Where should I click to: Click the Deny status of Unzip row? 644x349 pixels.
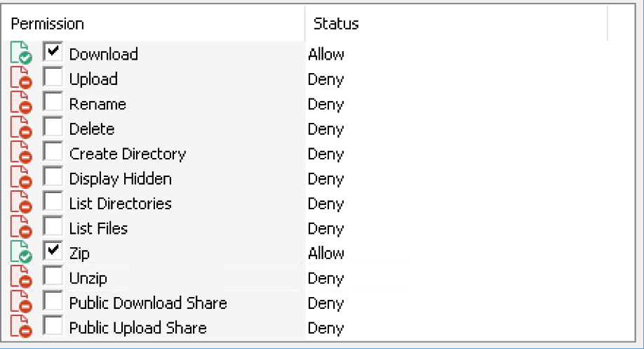[326, 279]
